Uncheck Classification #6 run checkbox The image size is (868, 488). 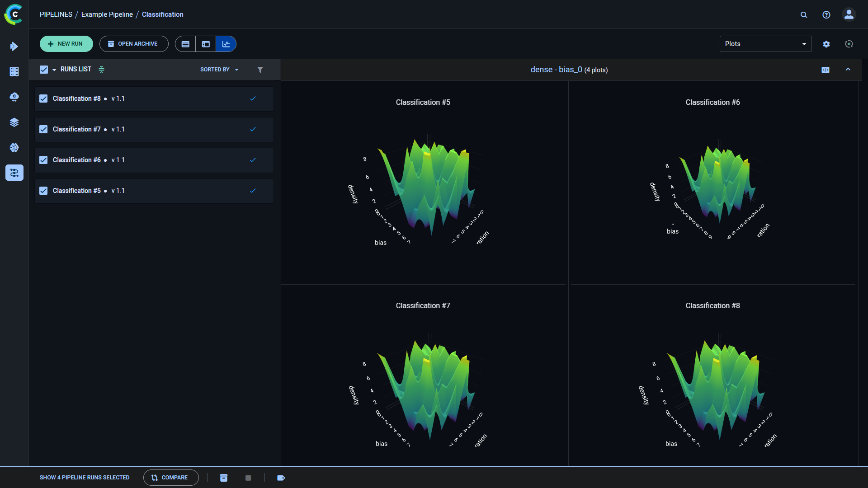43,160
